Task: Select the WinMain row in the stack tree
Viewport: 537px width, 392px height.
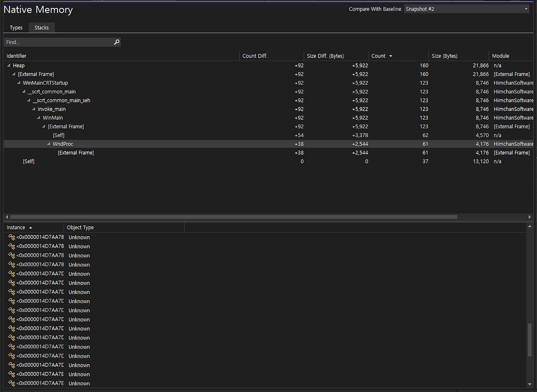Action: [x=53, y=118]
